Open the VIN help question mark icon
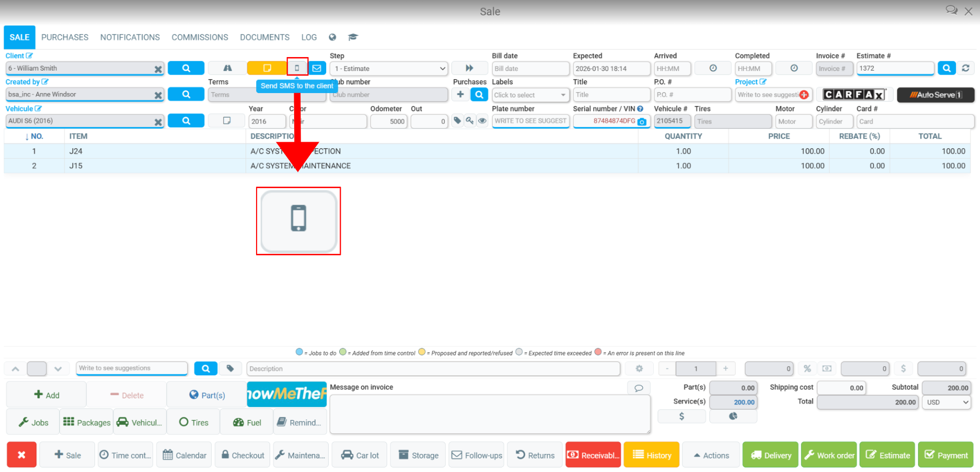The width and height of the screenshot is (980, 472). pyautogui.click(x=640, y=108)
